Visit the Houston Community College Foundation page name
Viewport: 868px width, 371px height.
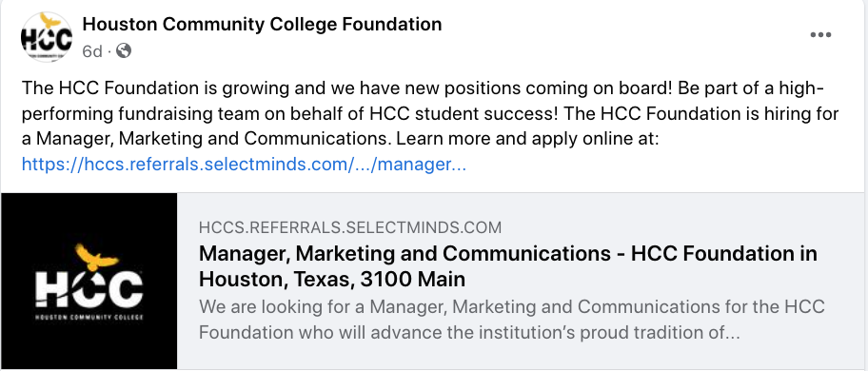click(262, 25)
